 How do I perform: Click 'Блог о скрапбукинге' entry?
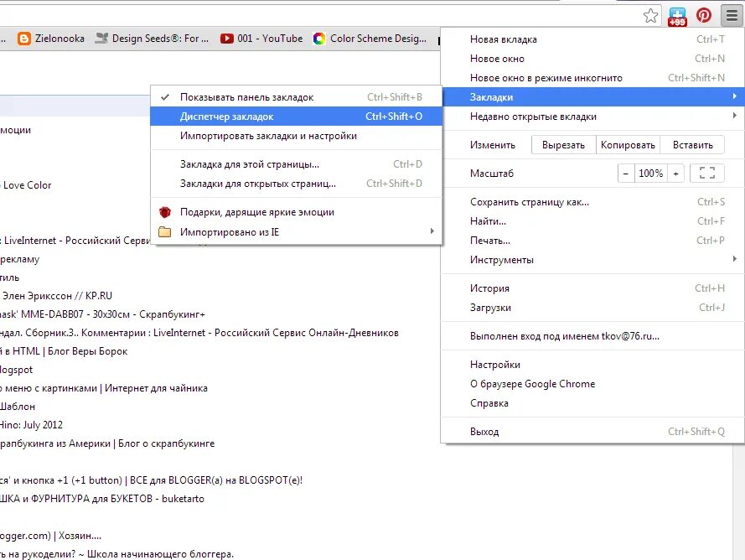click(166, 443)
